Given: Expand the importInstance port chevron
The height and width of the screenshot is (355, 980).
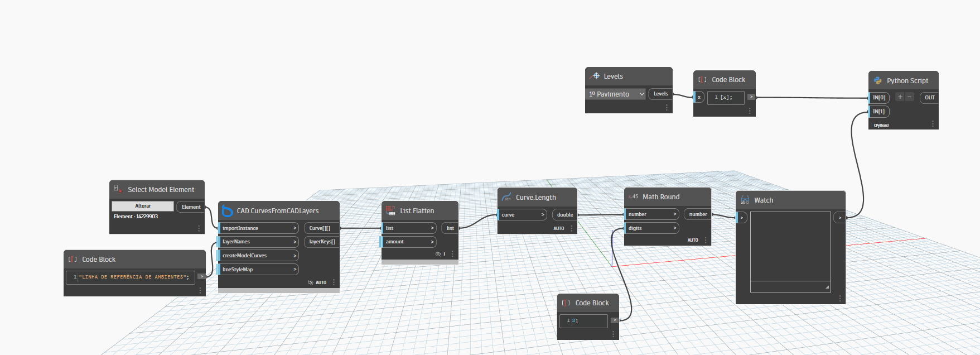Looking at the screenshot, I should (295, 228).
